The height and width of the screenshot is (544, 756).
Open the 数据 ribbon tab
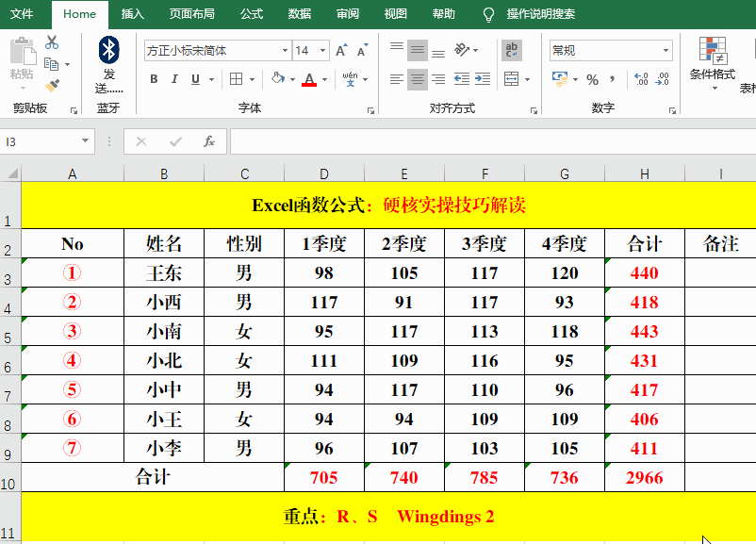299,14
